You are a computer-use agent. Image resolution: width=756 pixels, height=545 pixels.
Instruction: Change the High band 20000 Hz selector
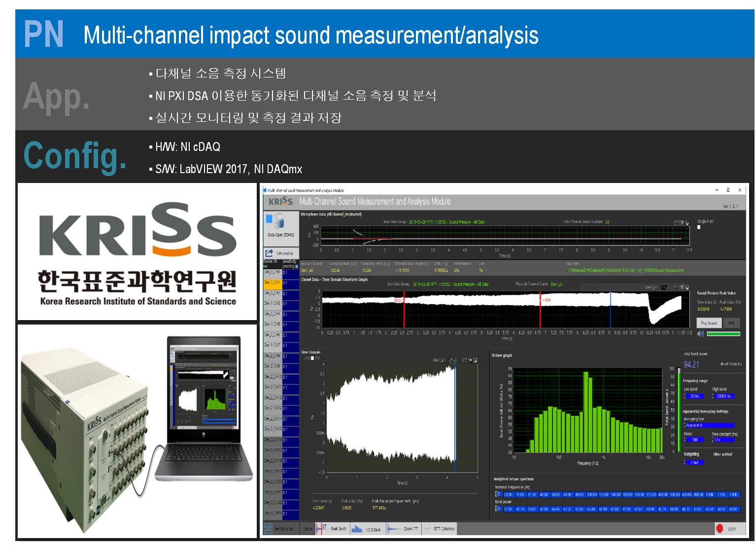coord(723,397)
